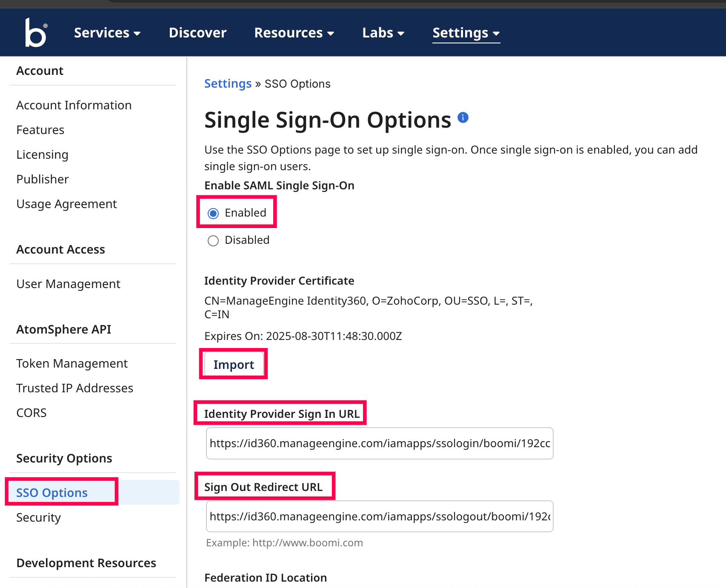Select the Disabled radio button
Image resolution: width=726 pixels, height=588 pixels.
[x=213, y=240]
